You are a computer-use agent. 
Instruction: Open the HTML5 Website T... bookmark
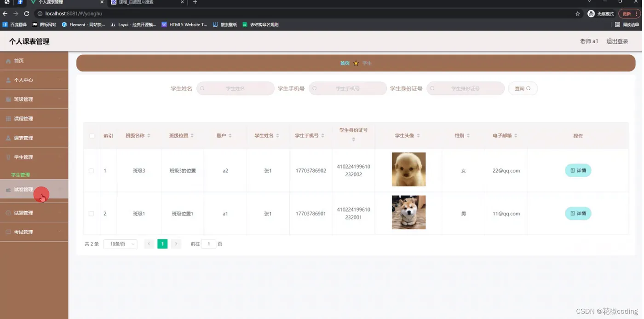(x=184, y=25)
